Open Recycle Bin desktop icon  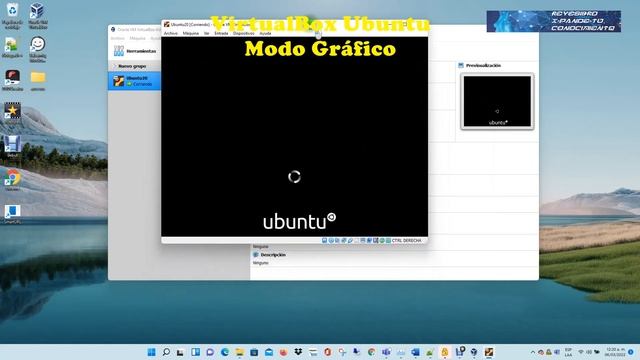[x=12, y=16]
